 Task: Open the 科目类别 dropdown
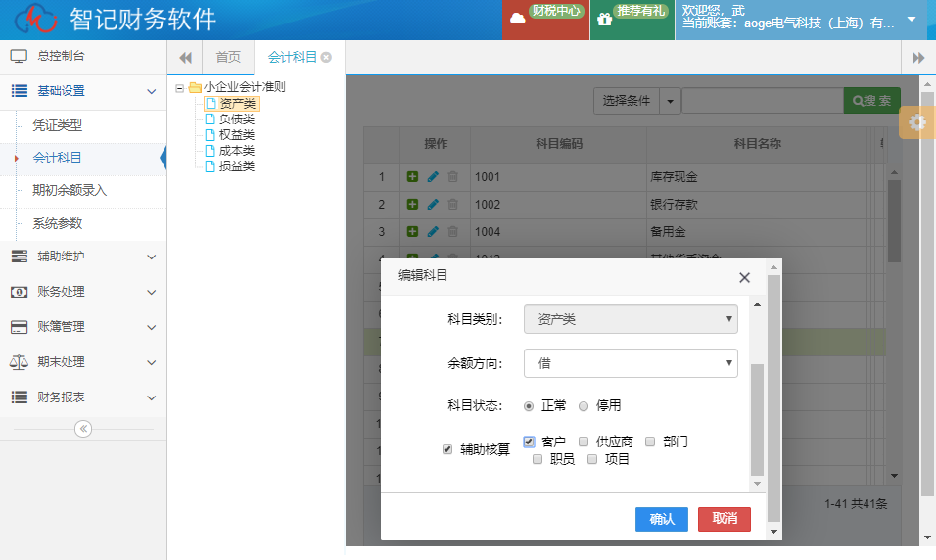(x=631, y=319)
